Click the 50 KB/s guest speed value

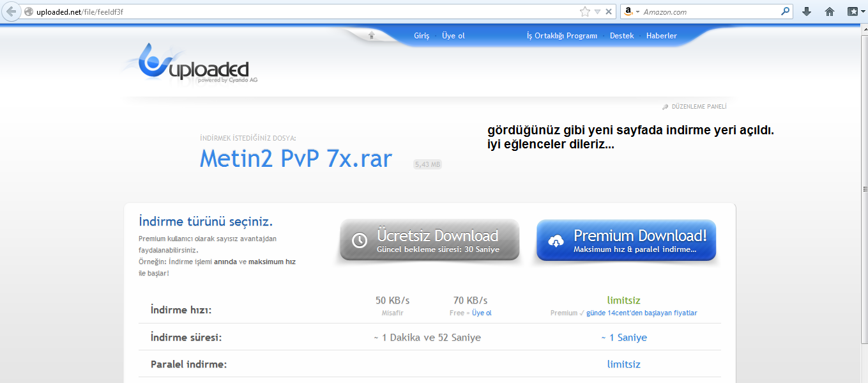392,300
